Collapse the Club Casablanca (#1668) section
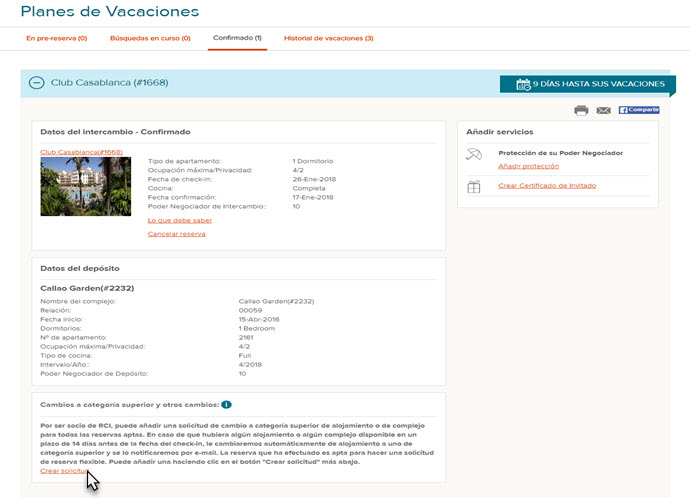The image size is (690, 500). coord(37,83)
